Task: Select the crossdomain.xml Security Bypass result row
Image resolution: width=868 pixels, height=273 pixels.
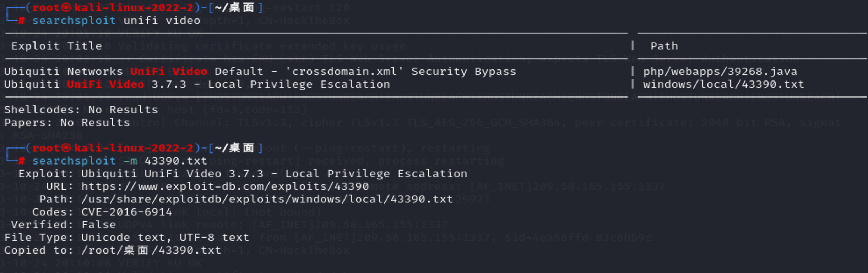Action: point(260,72)
